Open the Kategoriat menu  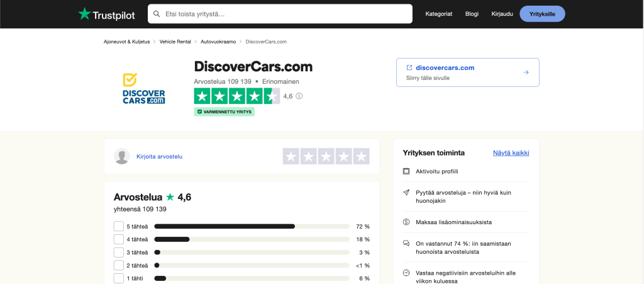(438, 14)
